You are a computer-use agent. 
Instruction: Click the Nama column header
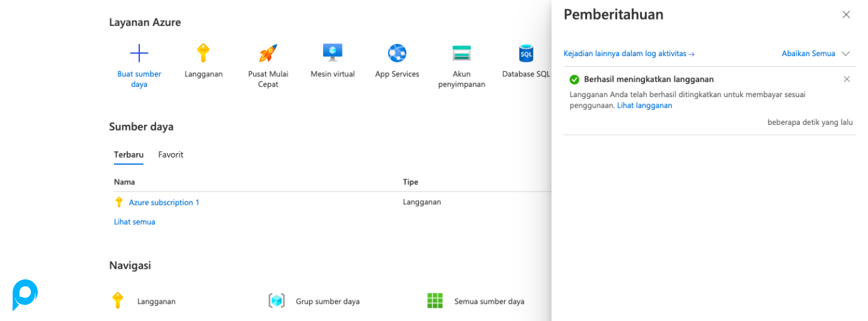125,182
